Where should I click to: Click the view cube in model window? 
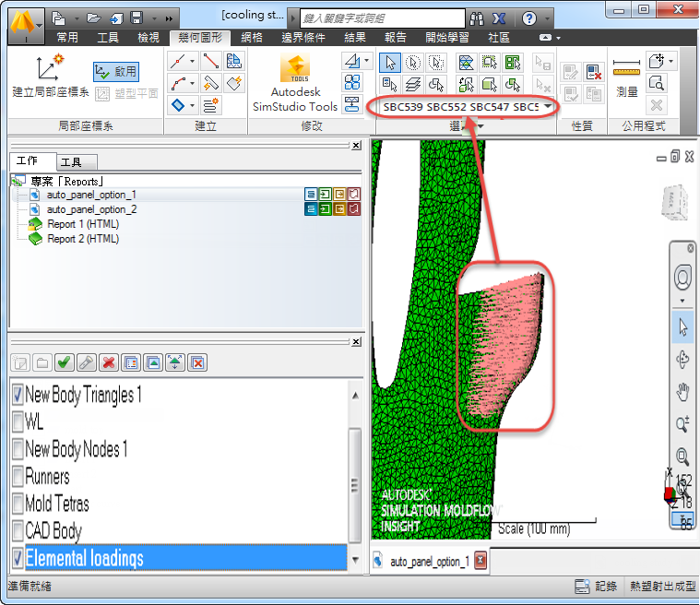click(675, 203)
